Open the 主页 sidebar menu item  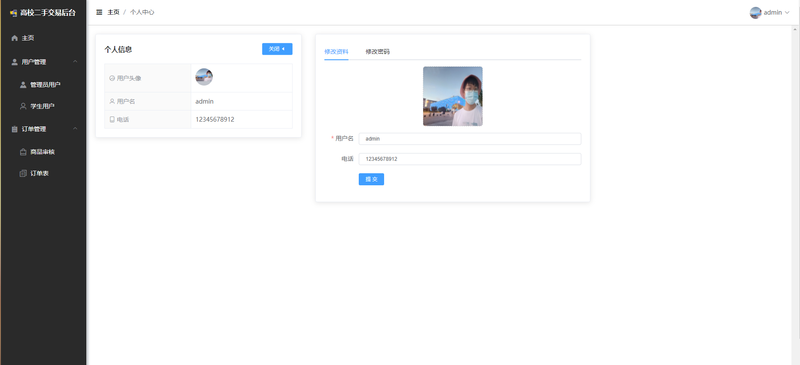pos(43,38)
